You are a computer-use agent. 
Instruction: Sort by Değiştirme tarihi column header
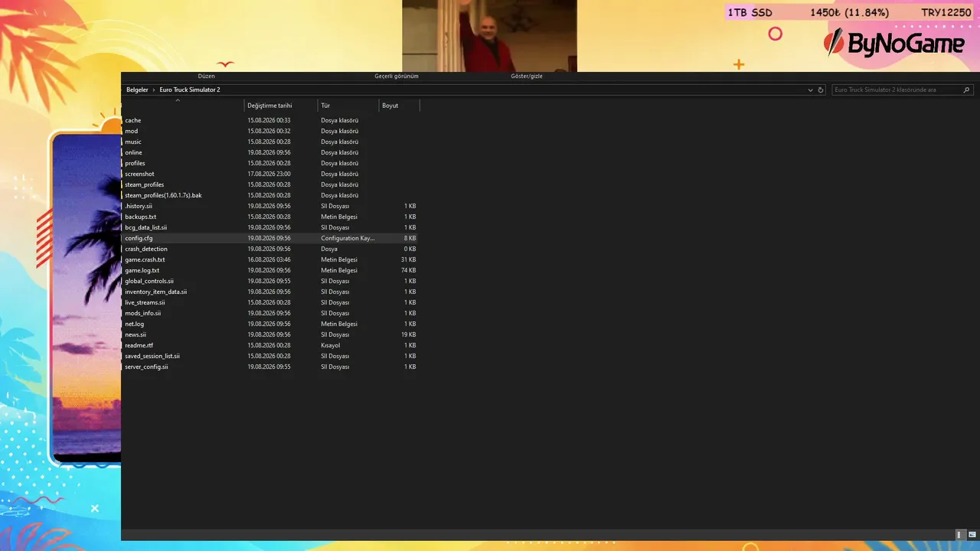click(x=269, y=106)
